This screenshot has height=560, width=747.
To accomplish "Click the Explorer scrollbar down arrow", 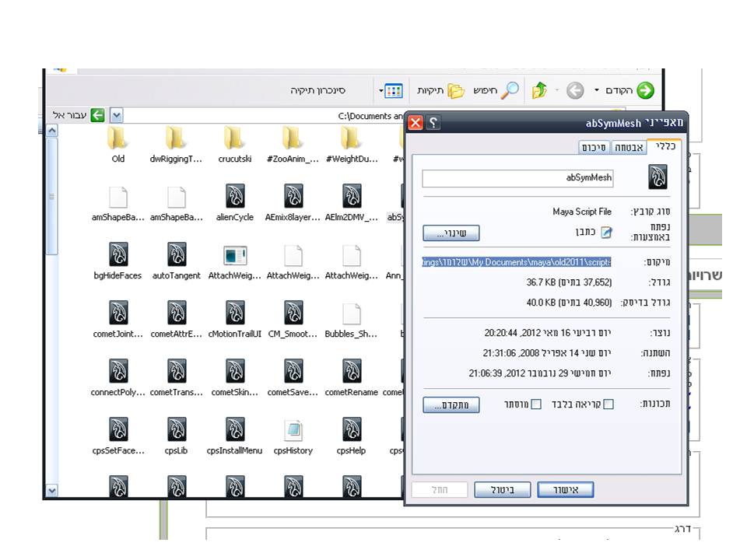I will 52,489.
